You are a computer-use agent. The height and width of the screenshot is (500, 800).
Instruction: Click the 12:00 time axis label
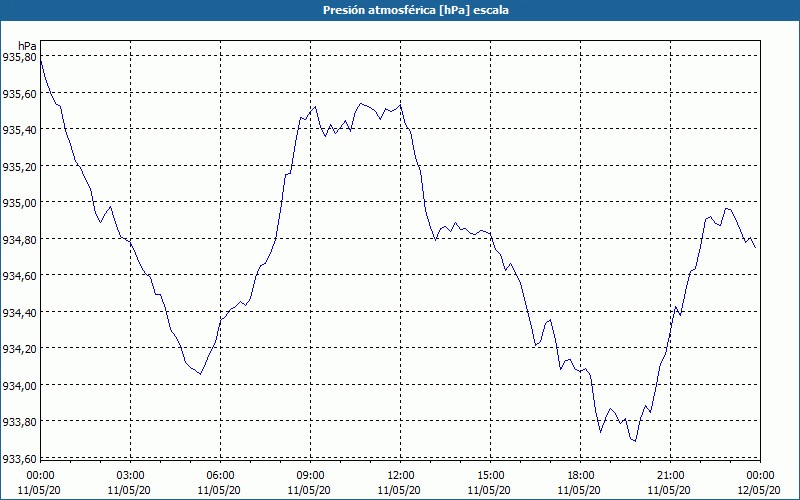click(x=401, y=475)
